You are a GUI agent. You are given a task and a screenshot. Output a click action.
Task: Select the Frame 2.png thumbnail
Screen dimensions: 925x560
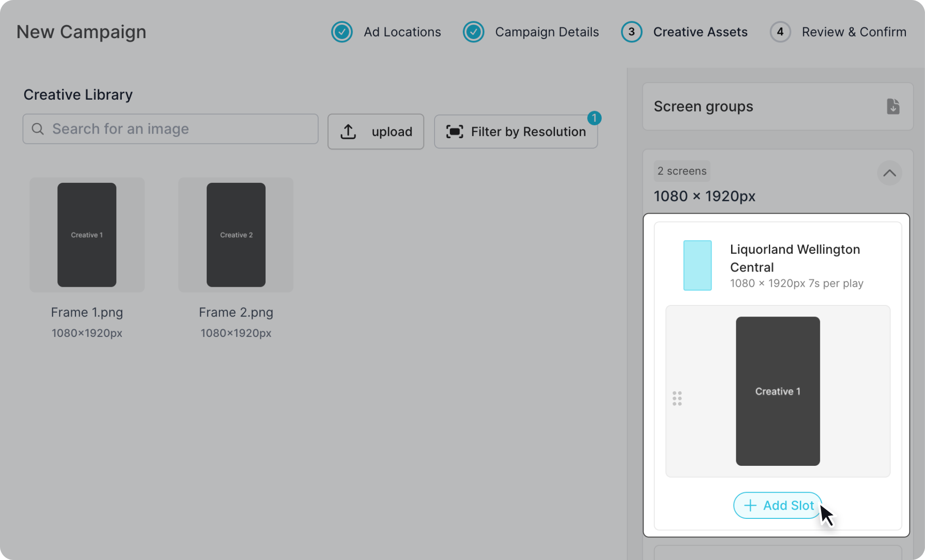pyautogui.click(x=236, y=235)
